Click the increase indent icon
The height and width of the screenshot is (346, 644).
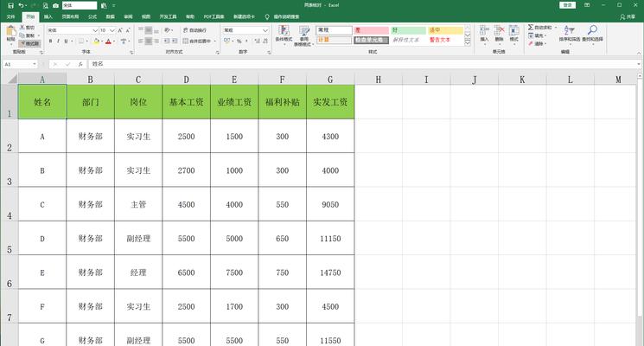coord(175,42)
